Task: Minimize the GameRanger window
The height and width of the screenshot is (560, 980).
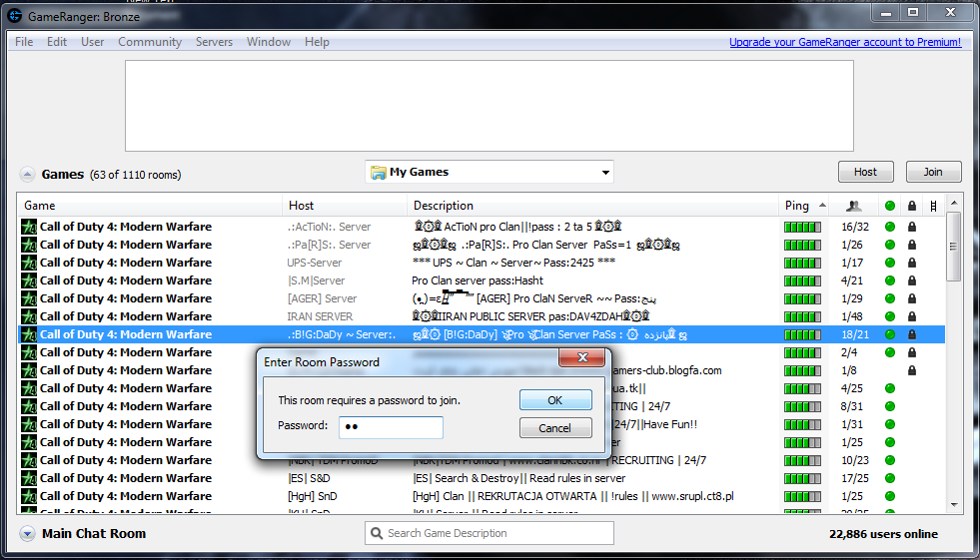Action: coord(886,12)
